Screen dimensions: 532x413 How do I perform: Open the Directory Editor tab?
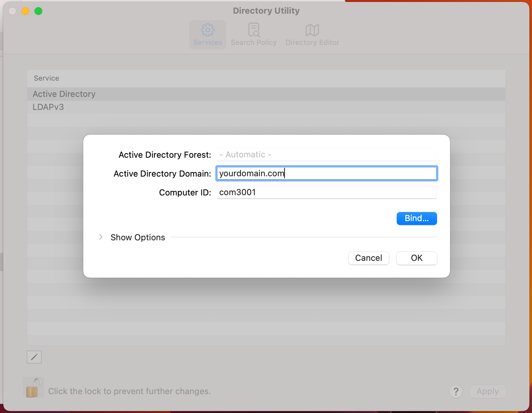coord(312,35)
